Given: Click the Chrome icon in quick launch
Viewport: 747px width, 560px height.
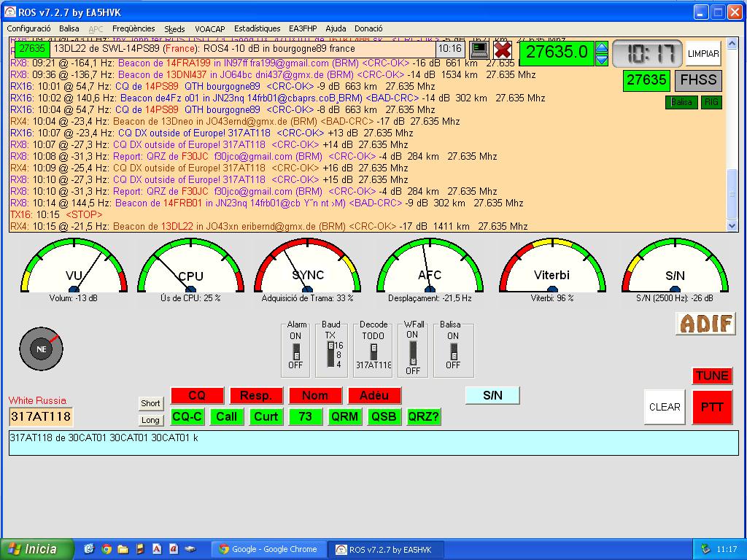Looking at the screenshot, I should pos(107,549).
